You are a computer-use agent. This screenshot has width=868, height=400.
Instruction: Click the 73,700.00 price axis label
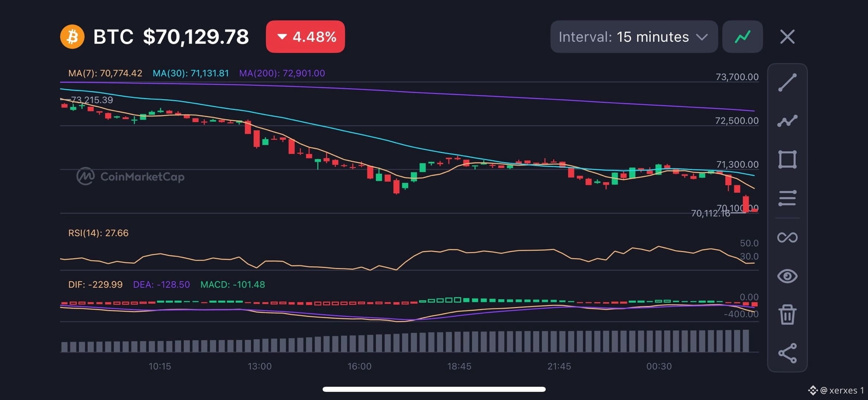737,77
